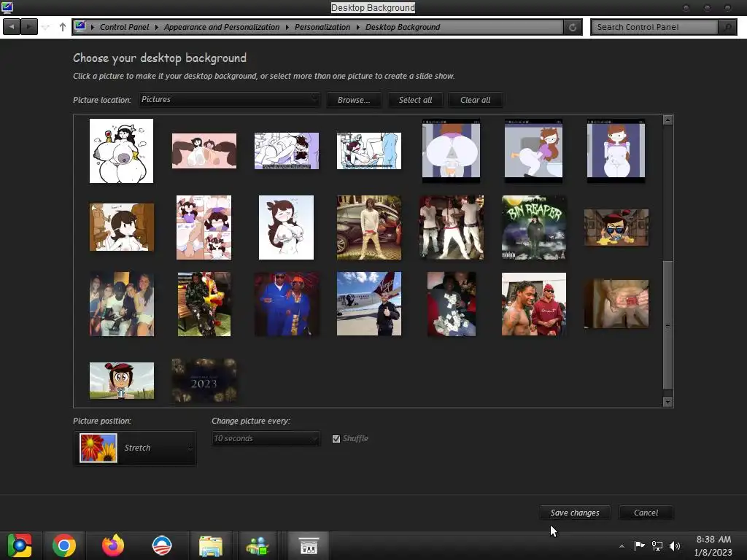Navigate to Control Panel breadcrumb
This screenshot has height=560, width=747.
click(124, 27)
